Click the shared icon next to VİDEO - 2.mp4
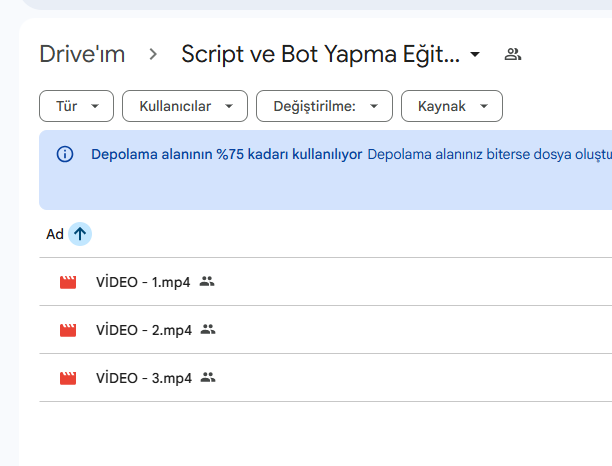The width and height of the screenshot is (612, 466). tap(208, 329)
